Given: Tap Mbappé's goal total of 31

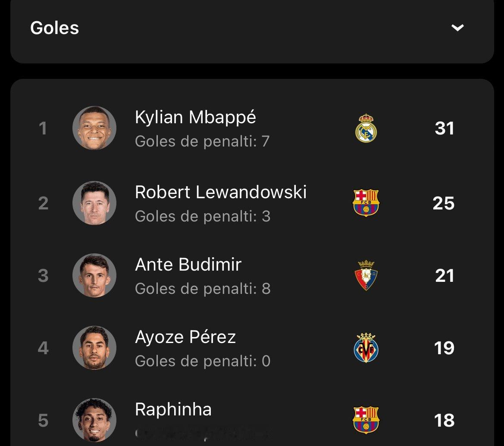Looking at the screenshot, I should pyautogui.click(x=444, y=128).
